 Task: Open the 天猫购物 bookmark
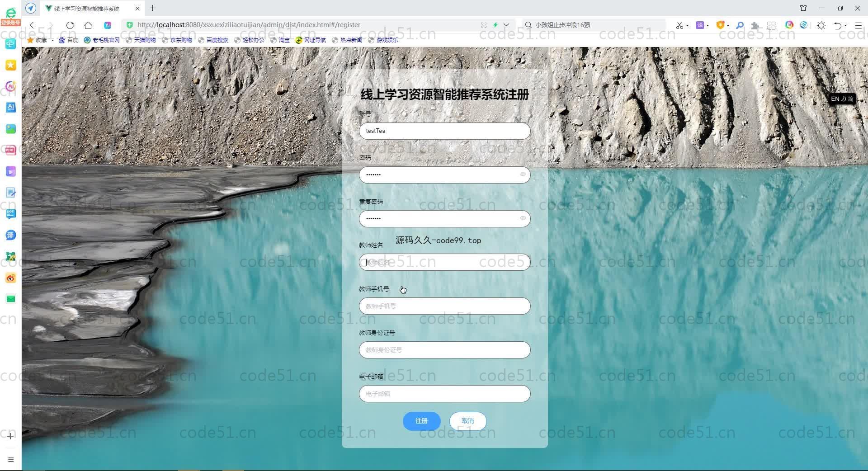click(141, 40)
